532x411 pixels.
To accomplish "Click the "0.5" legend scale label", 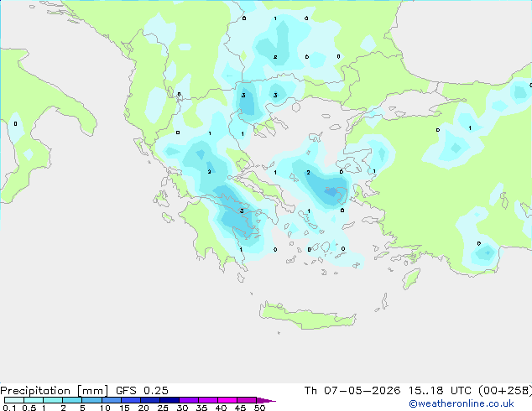I will (x=29, y=408).
